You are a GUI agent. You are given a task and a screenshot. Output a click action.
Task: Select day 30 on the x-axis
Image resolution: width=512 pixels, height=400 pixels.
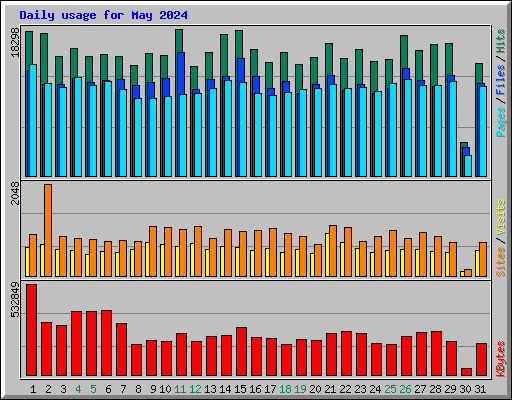point(465,389)
